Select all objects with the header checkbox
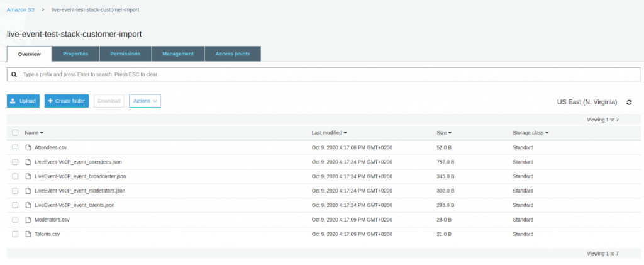Image resolution: width=644 pixels, height=265 pixels. [x=15, y=133]
